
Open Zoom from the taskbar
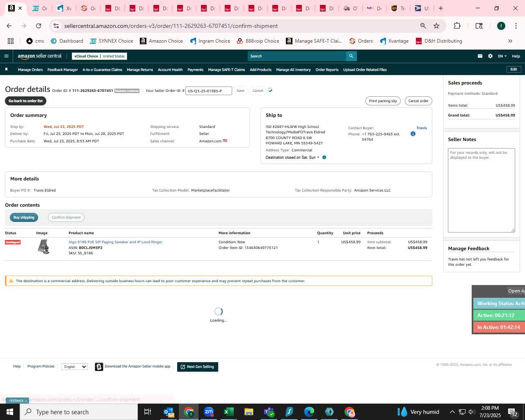[209, 412]
